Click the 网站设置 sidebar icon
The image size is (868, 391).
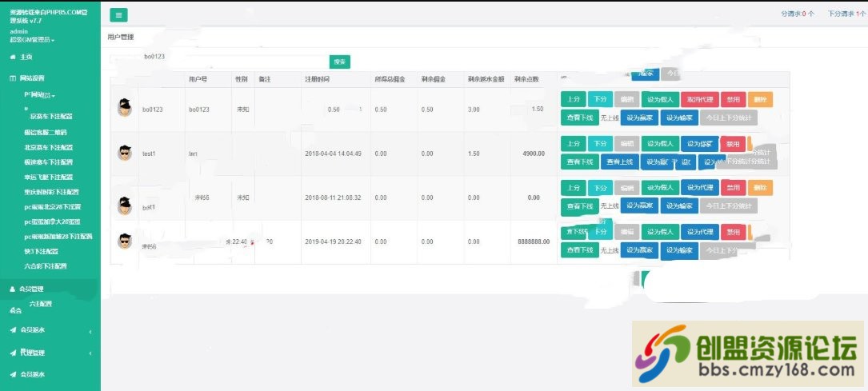(x=13, y=78)
